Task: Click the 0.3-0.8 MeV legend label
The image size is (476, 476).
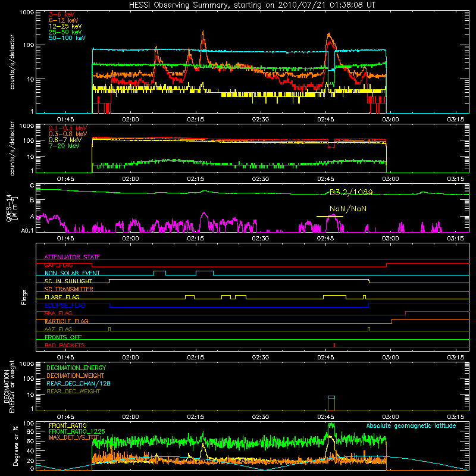Action: pos(68,134)
